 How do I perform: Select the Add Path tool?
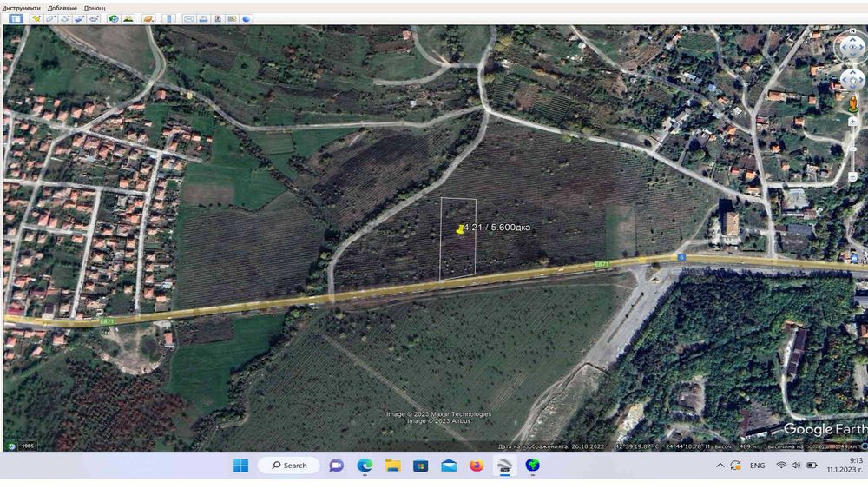pyautogui.click(x=65, y=19)
